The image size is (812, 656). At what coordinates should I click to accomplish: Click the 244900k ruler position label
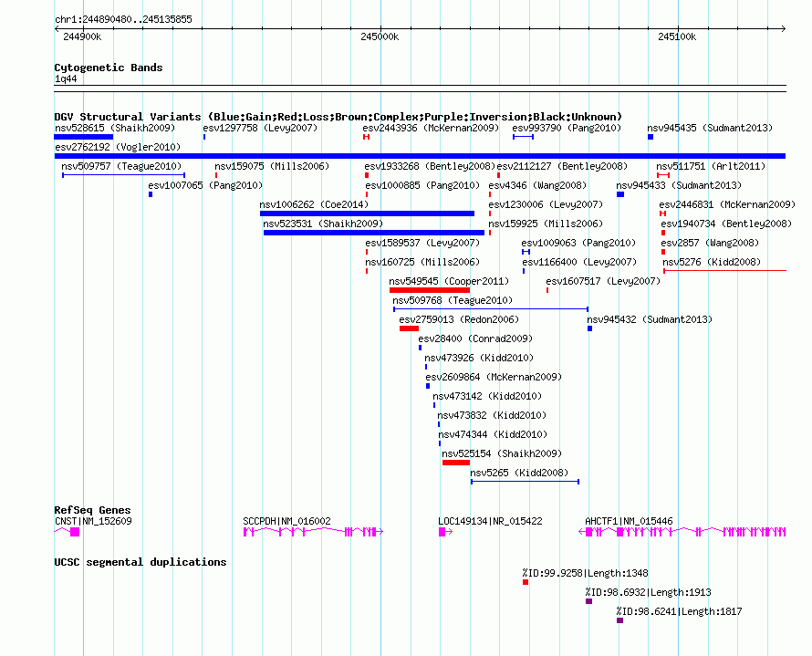(82, 36)
